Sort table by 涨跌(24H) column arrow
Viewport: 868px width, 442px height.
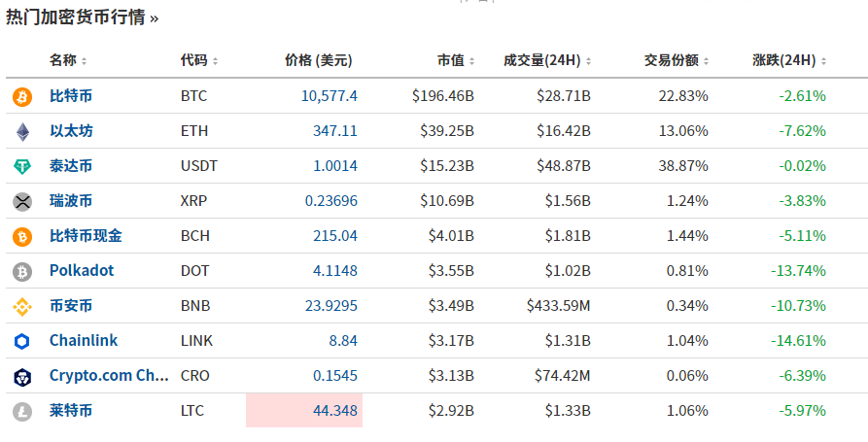pyautogui.click(x=823, y=61)
